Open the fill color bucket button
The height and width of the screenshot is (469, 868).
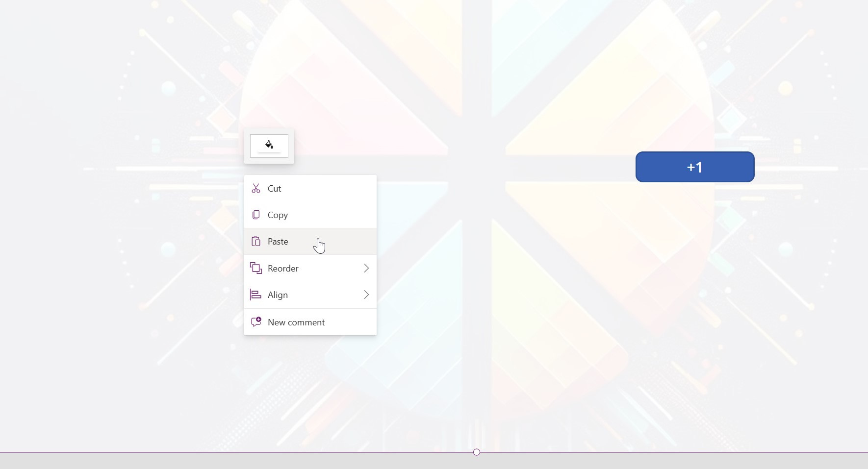[269, 146]
